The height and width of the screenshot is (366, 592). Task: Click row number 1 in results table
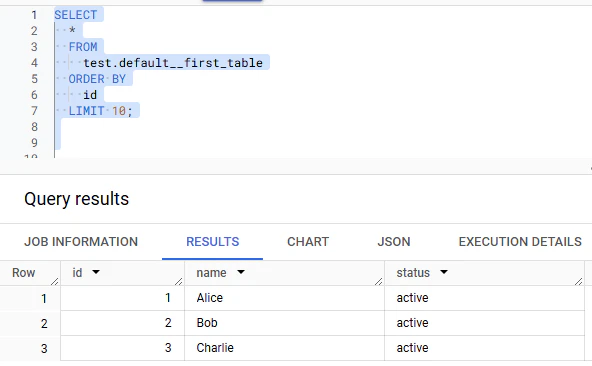[44, 299]
